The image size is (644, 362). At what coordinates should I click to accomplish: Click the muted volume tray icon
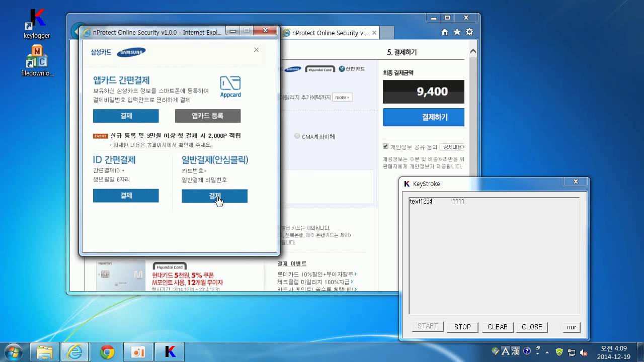[584, 352]
